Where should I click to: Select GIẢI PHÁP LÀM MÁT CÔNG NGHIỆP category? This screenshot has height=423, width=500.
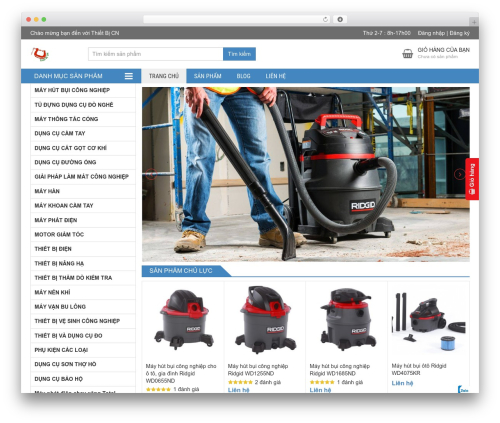coord(83,177)
